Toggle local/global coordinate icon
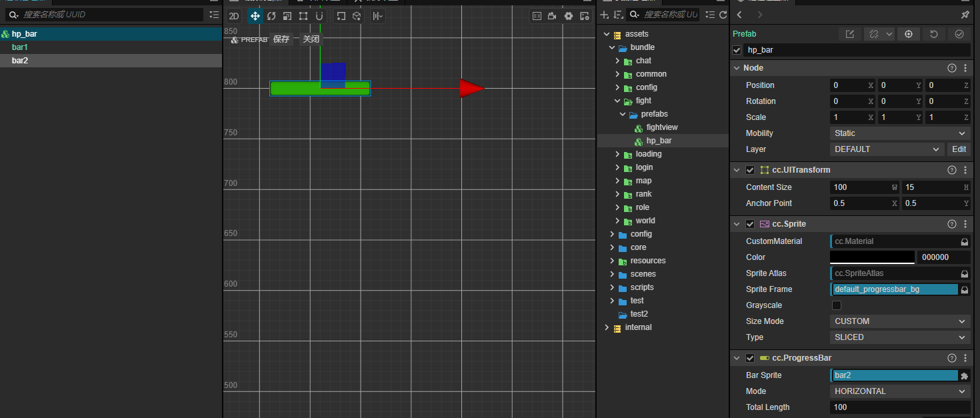Image resolution: width=980 pixels, height=418 pixels. (x=357, y=16)
